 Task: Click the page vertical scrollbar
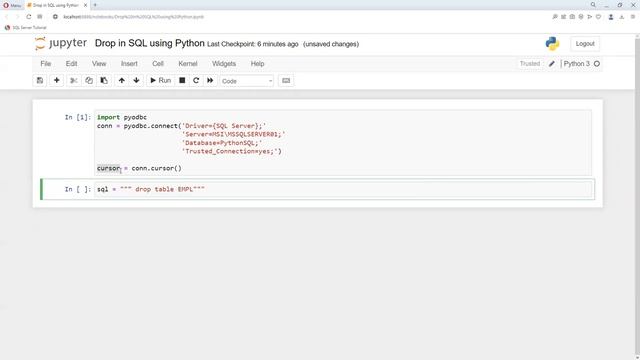click(637, 197)
